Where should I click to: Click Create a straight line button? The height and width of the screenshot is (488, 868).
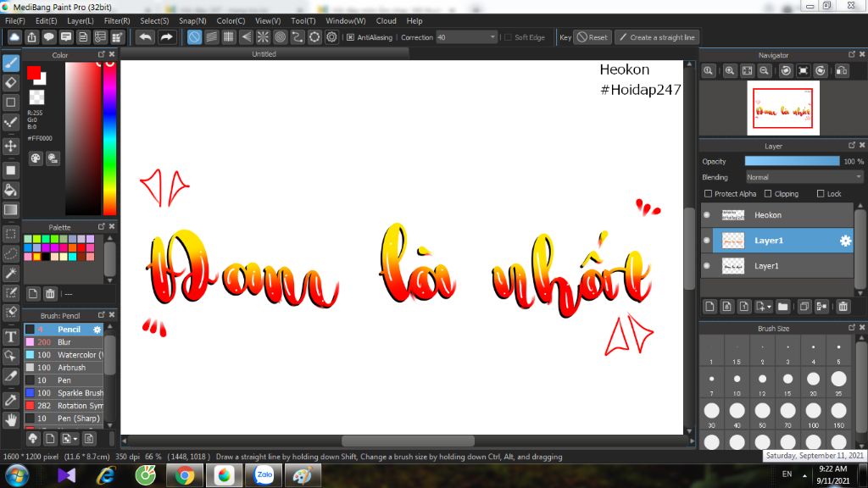click(x=657, y=37)
